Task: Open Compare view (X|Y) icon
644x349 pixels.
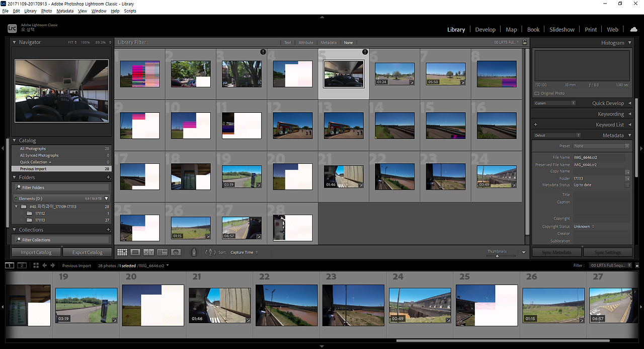Action: 149,252
